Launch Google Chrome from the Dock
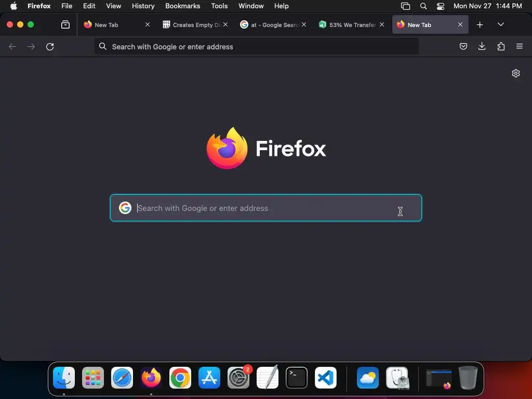The image size is (532, 399). 180,378
